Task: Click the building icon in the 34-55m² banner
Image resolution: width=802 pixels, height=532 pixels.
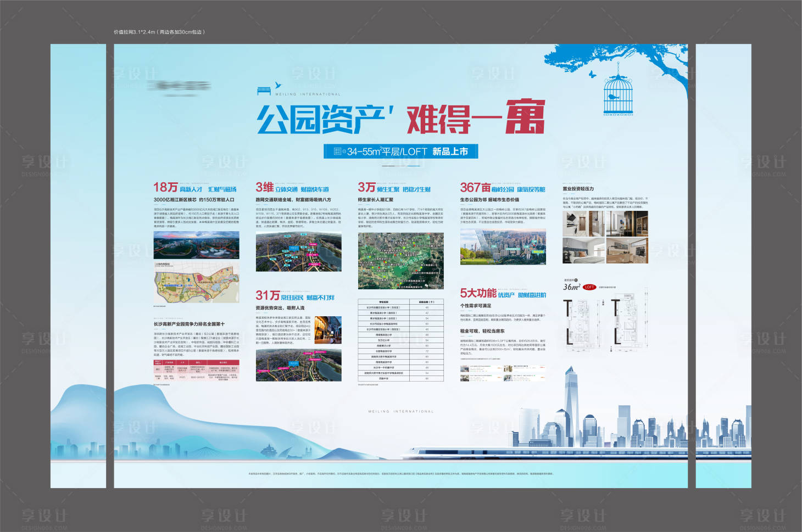Action: 338,152
